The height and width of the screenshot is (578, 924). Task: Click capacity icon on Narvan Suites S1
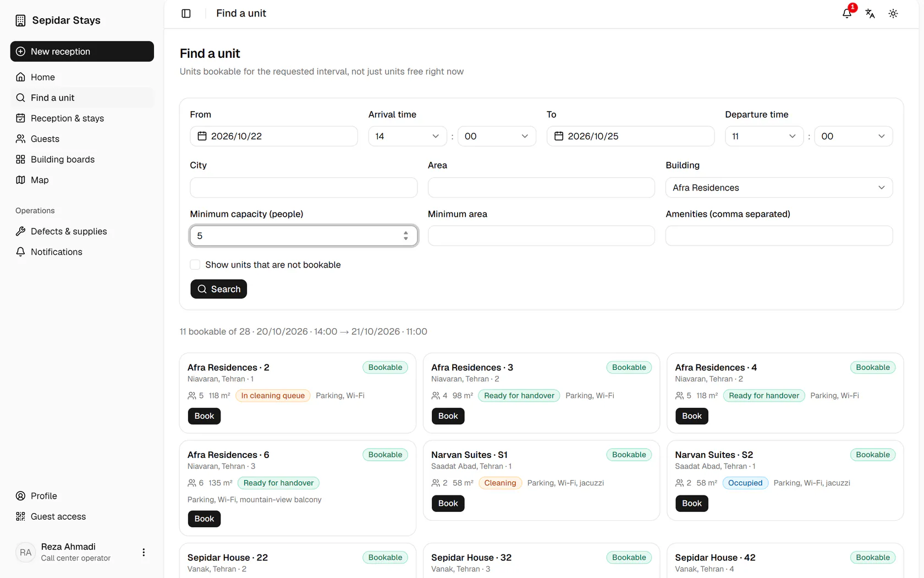pos(436,483)
